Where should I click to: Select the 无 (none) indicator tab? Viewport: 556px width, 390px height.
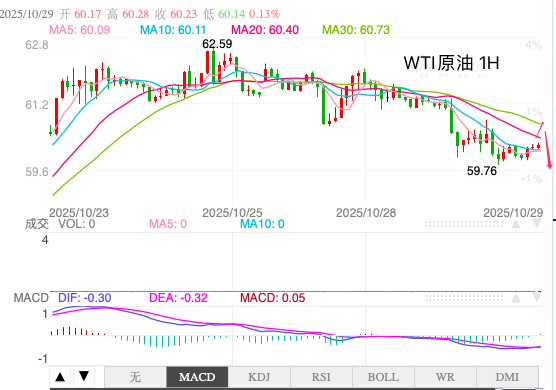pyautogui.click(x=135, y=377)
